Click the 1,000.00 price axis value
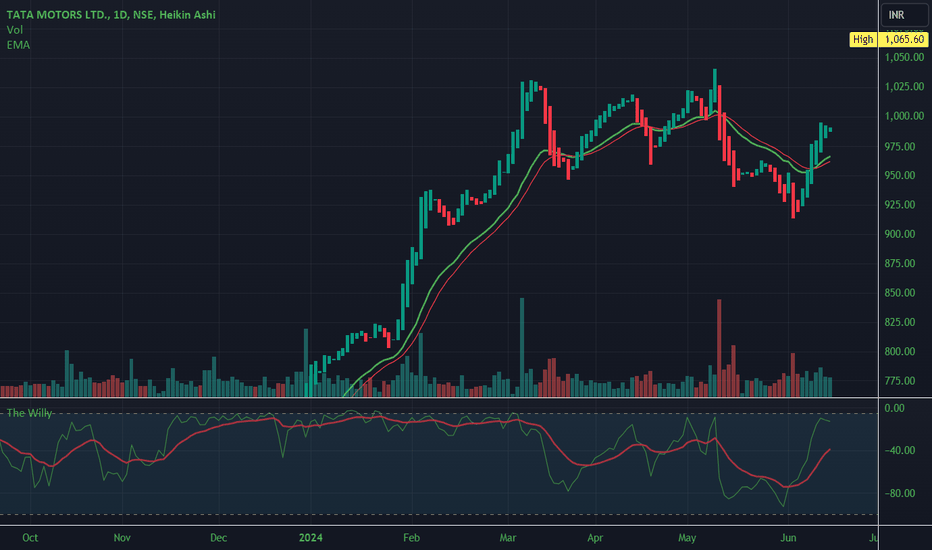The image size is (932, 550). pyautogui.click(x=904, y=117)
